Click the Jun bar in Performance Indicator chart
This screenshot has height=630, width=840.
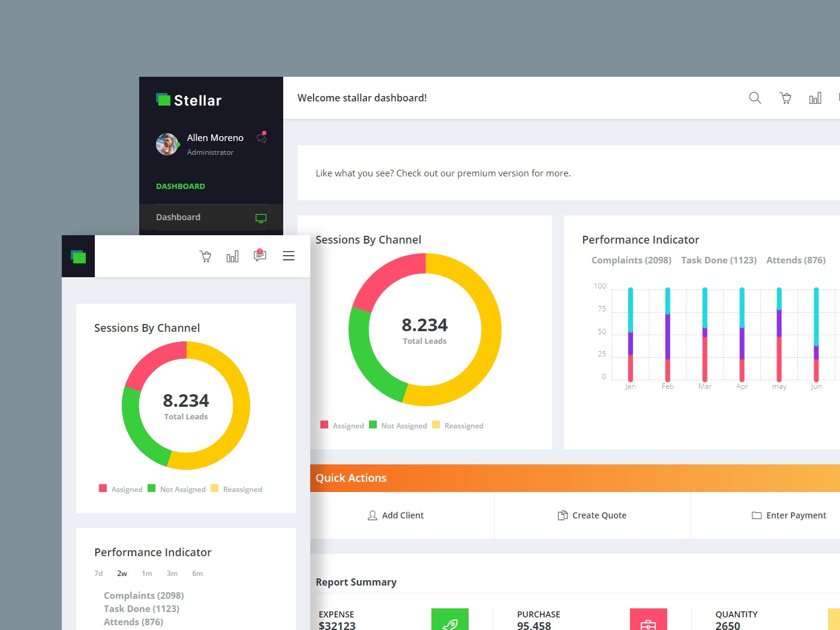click(817, 334)
